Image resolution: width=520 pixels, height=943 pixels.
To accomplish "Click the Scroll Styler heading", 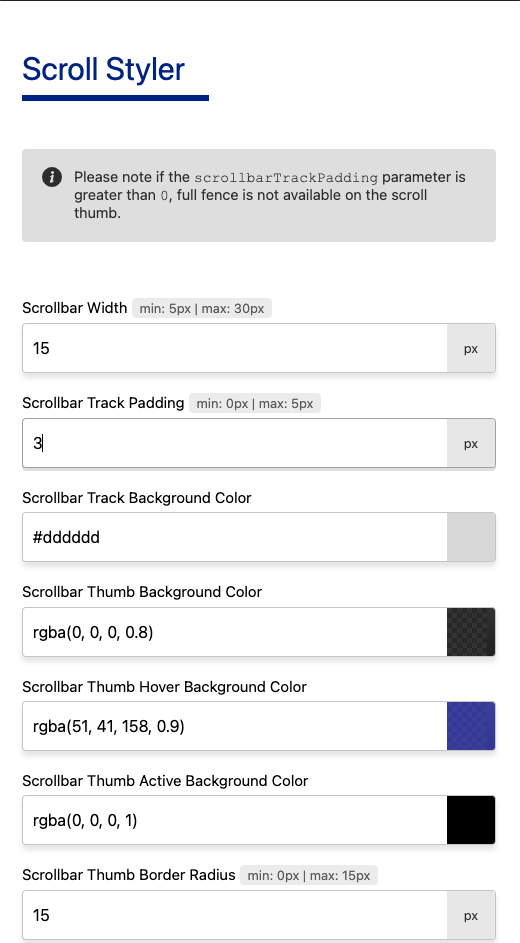I will 103,69.
